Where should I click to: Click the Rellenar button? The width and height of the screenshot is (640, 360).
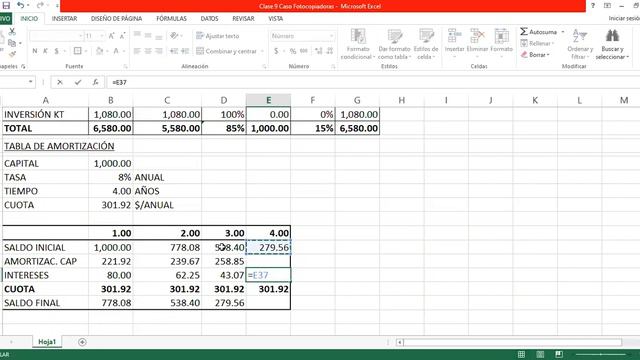pos(538,43)
